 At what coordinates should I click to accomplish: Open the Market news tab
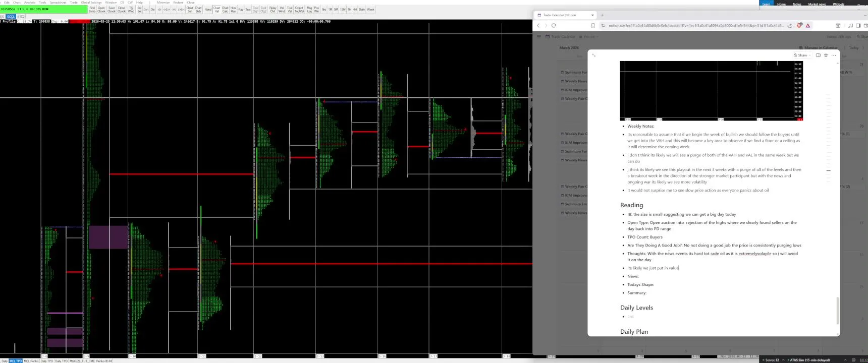click(x=817, y=4)
